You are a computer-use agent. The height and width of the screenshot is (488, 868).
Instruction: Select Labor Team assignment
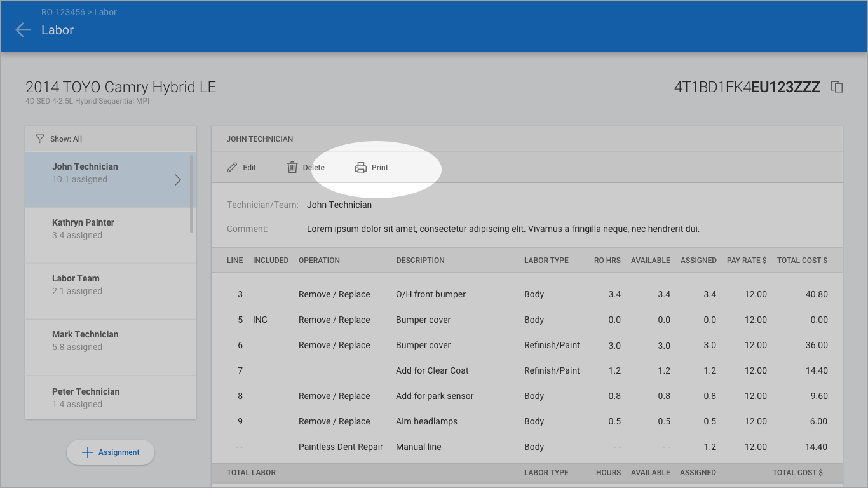click(x=76, y=285)
